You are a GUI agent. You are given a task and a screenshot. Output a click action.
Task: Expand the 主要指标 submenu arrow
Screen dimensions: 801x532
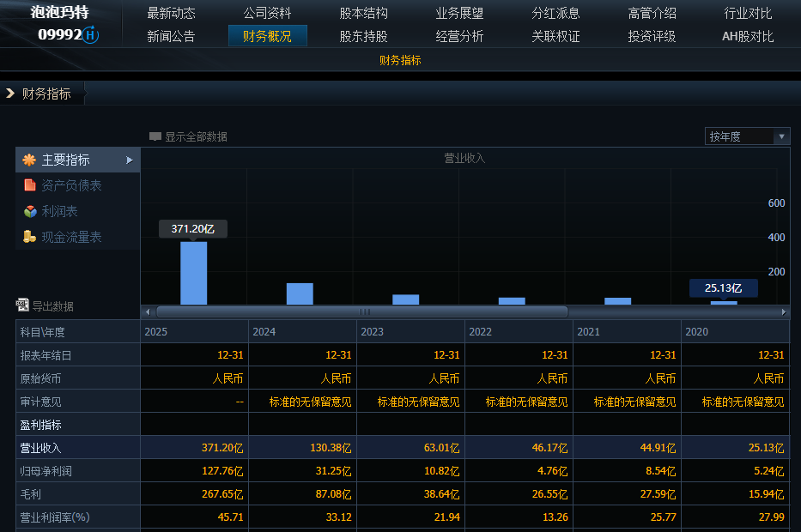coord(130,160)
